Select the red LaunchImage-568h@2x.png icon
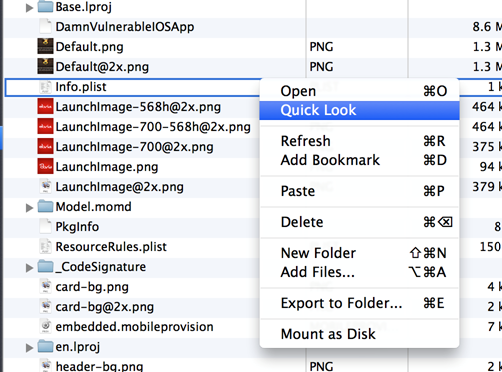This screenshot has width=502, height=372. (x=45, y=107)
